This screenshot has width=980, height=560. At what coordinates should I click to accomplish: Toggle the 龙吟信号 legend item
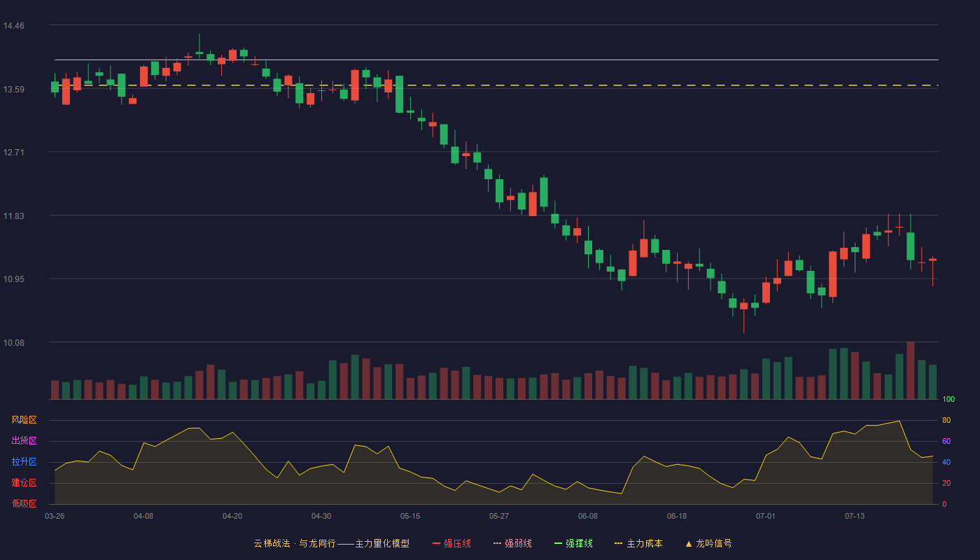tap(708, 543)
